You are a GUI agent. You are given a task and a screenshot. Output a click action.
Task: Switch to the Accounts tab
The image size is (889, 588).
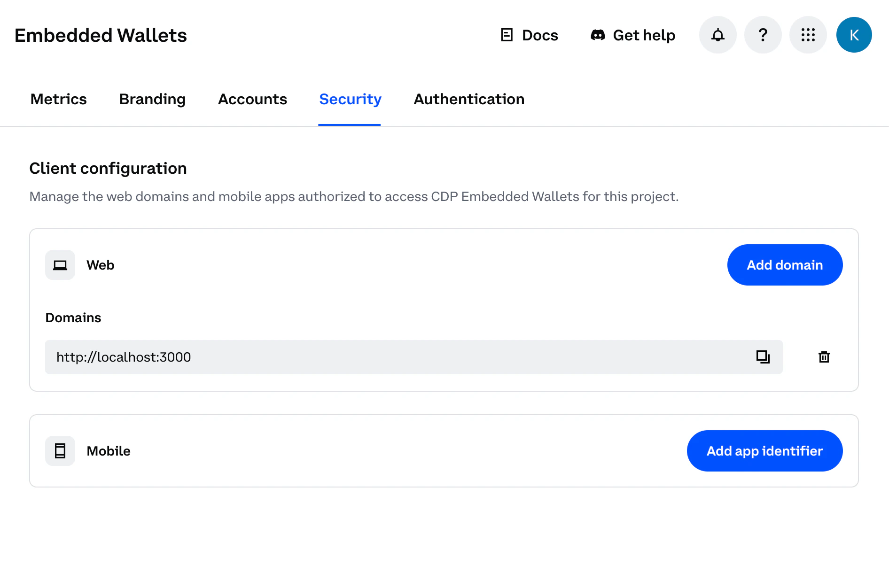coord(252,99)
